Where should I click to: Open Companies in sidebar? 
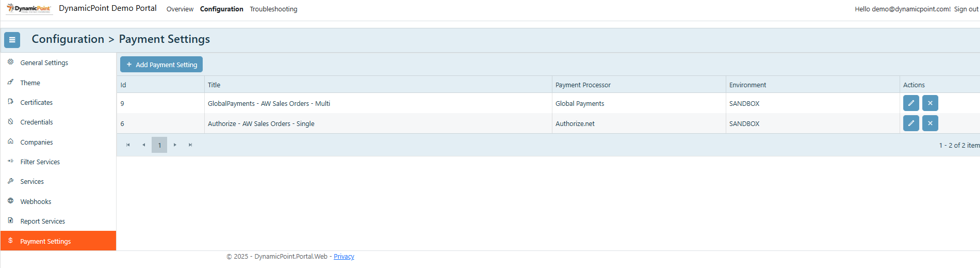(x=58, y=142)
